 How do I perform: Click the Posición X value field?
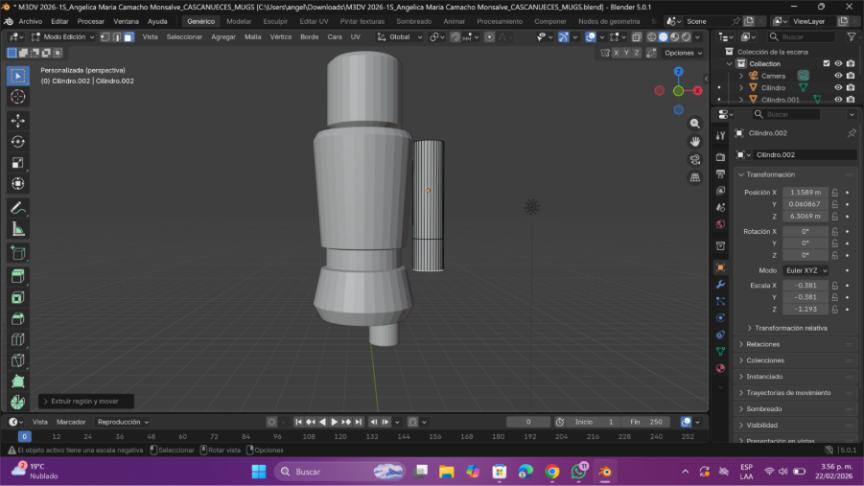[805, 192]
